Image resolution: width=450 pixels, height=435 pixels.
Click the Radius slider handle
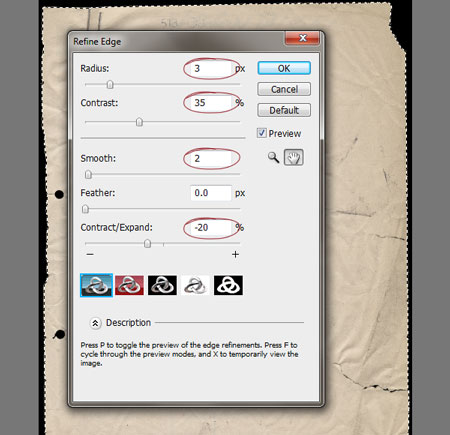pos(110,85)
